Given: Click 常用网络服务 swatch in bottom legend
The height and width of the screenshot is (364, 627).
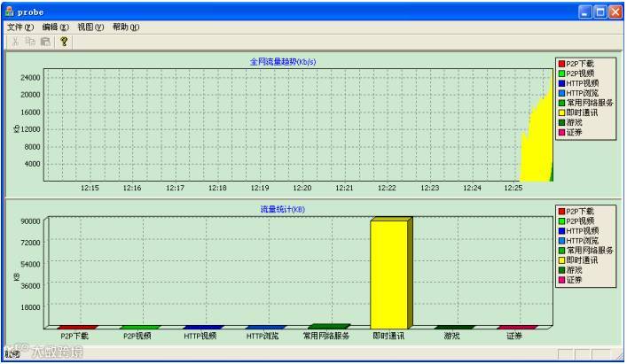Looking at the screenshot, I should 561,251.
